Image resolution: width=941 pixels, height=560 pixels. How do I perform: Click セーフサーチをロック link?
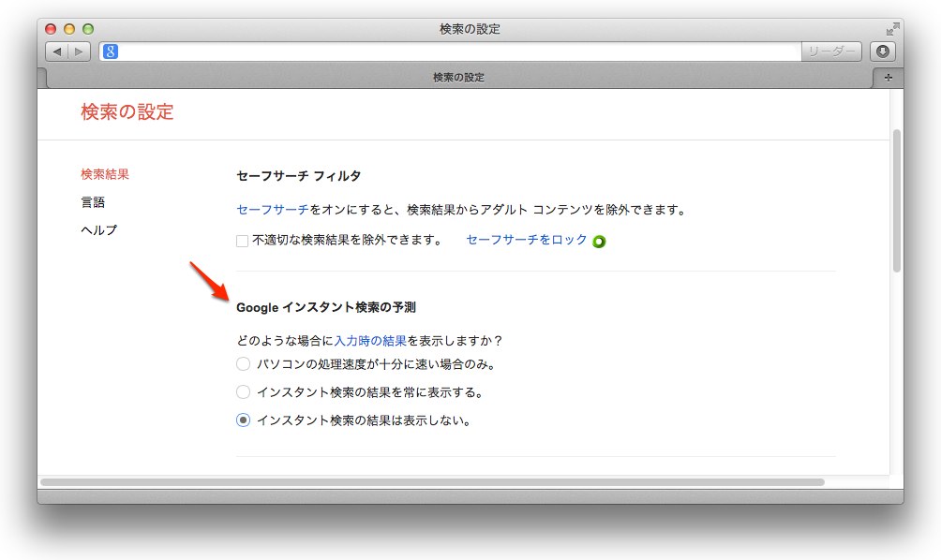pos(527,239)
